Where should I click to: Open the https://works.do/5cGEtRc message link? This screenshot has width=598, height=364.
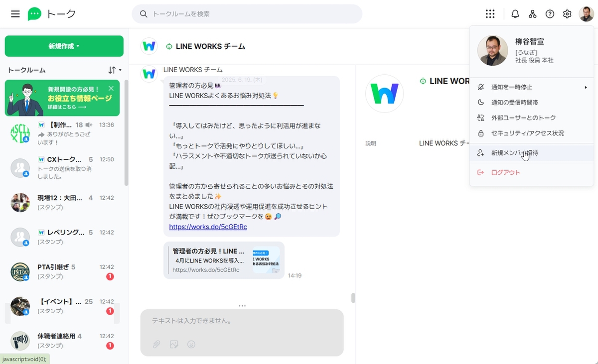208,227
